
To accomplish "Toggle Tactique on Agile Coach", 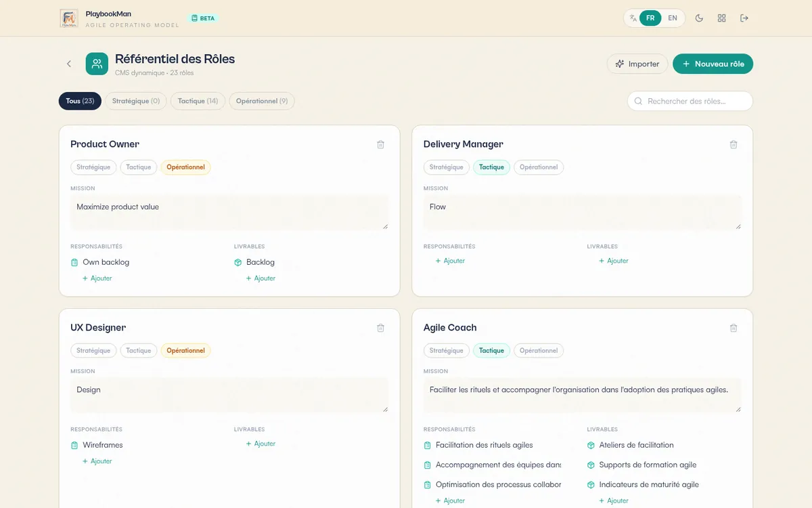I will tap(492, 351).
